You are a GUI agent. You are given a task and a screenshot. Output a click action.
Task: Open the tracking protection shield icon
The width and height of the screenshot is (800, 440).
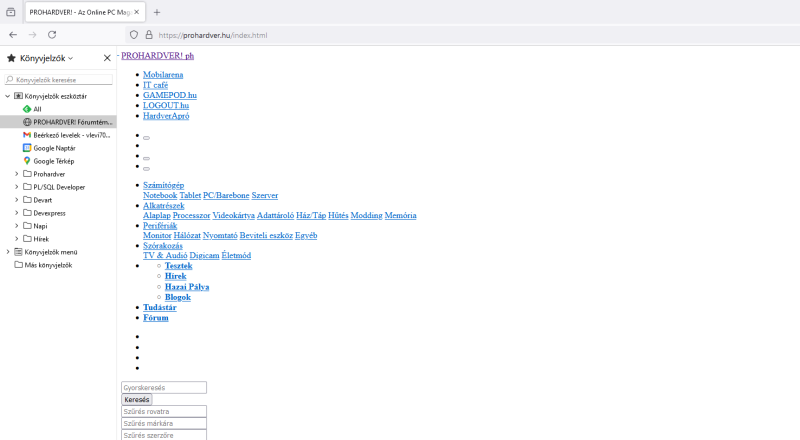point(134,35)
